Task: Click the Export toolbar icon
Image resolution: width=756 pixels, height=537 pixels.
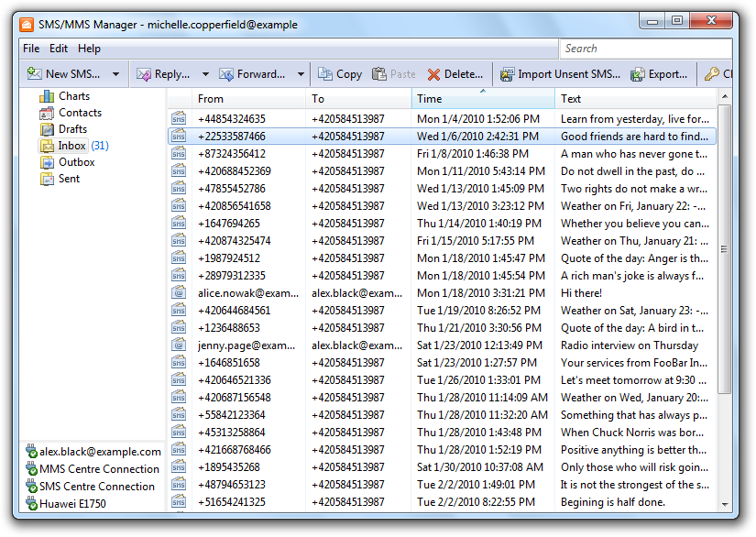Action: pos(637,74)
